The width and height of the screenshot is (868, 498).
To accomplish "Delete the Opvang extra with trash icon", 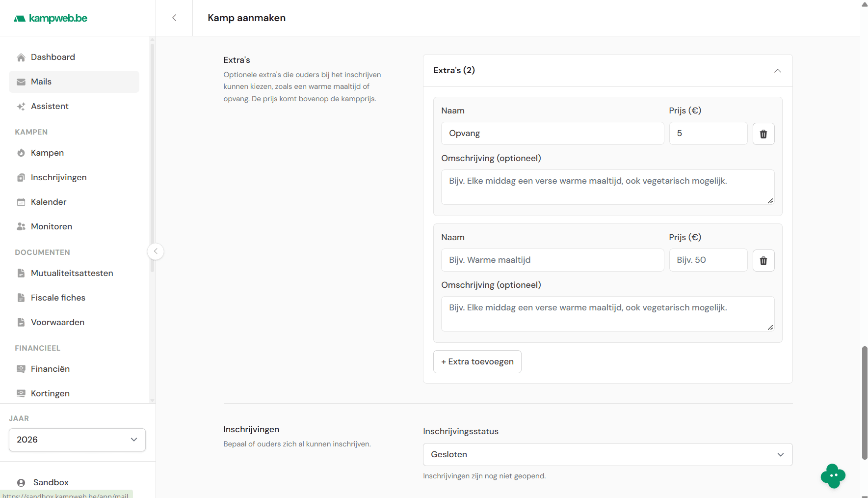I will [763, 134].
